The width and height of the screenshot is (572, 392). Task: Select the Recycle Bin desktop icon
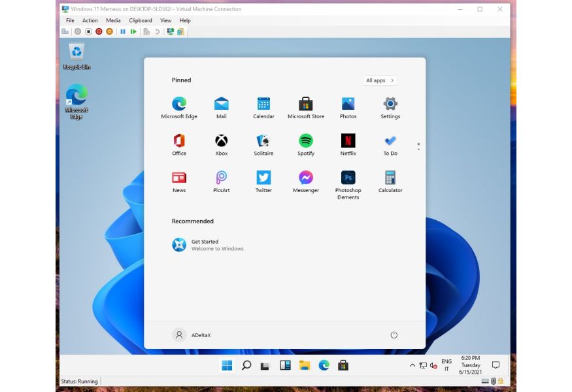[76, 57]
